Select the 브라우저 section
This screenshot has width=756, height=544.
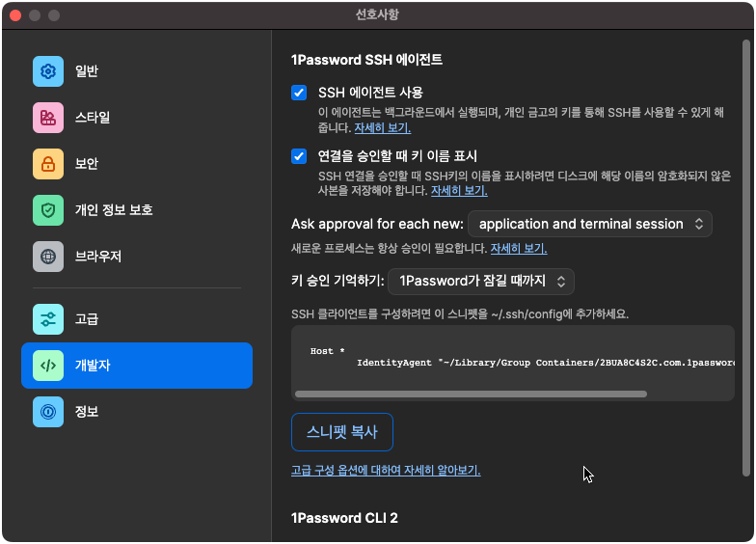point(137,257)
